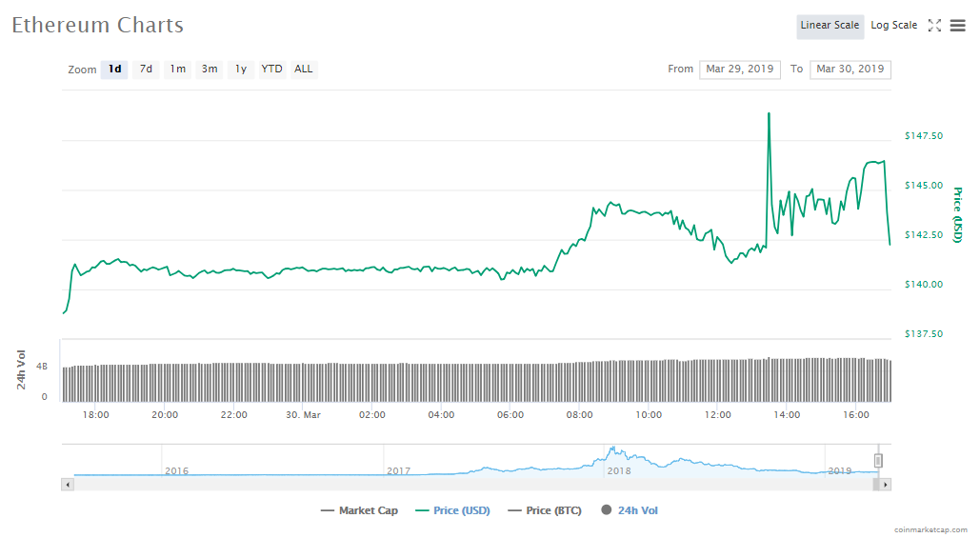The width and height of the screenshot is (980, 538).
Task: Click the To date field
Action: [850, 70]
